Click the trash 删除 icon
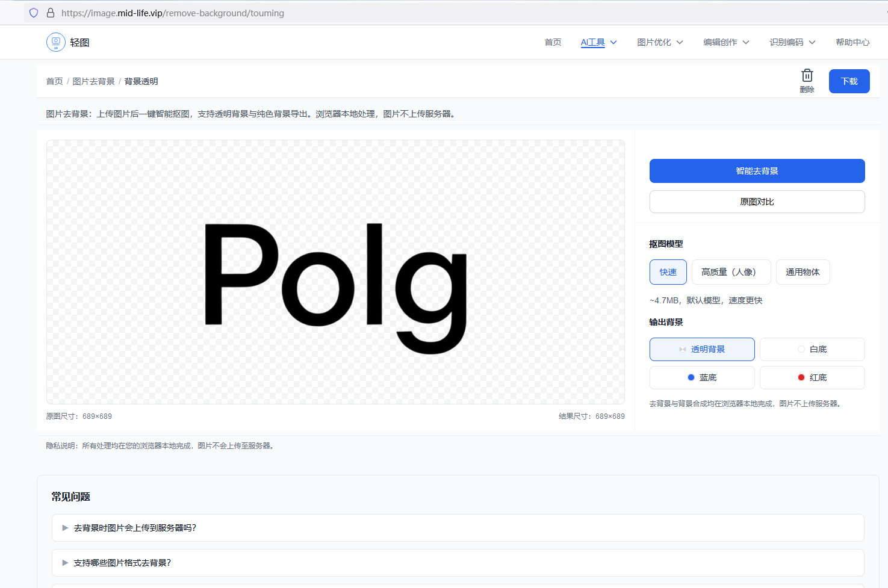 point(807,76)
